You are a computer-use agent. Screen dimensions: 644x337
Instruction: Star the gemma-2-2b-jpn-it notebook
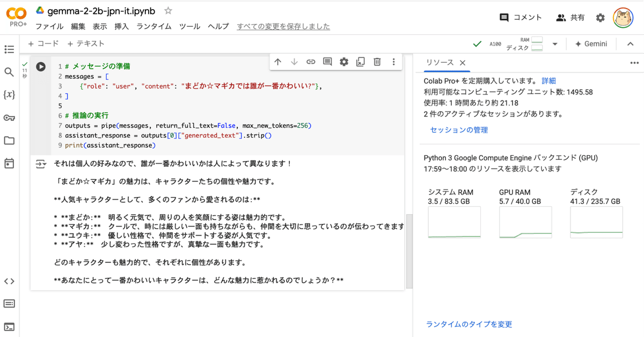[x=168, y=10]
